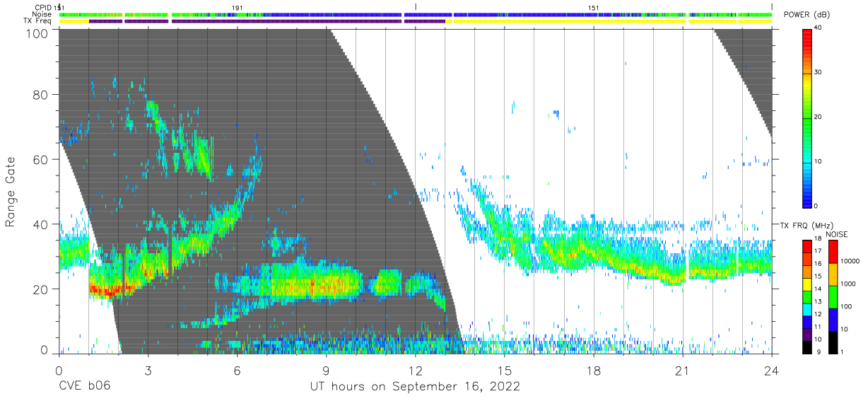Screen dimensions: 868x401
Task: Click the 100 tick on Range Gate axis
Action: [37, 33]
